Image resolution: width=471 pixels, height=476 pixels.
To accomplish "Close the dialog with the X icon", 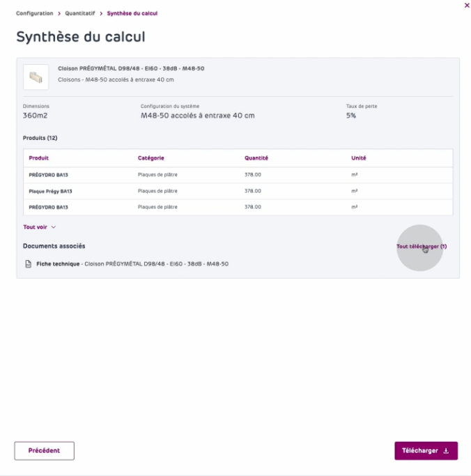I will point(466,5).
